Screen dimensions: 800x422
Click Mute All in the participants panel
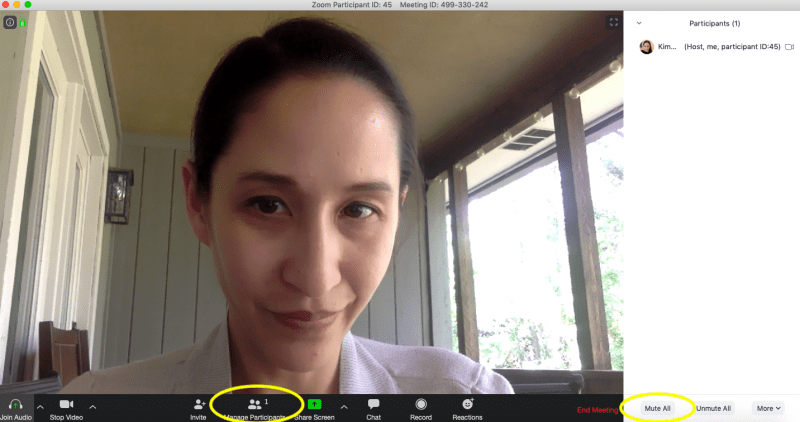657,408
